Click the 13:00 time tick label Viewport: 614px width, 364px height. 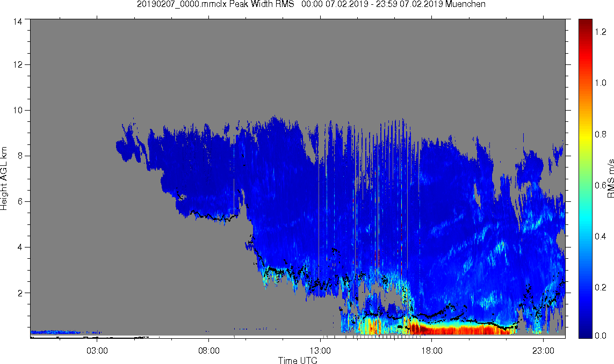tap(320, 351)
